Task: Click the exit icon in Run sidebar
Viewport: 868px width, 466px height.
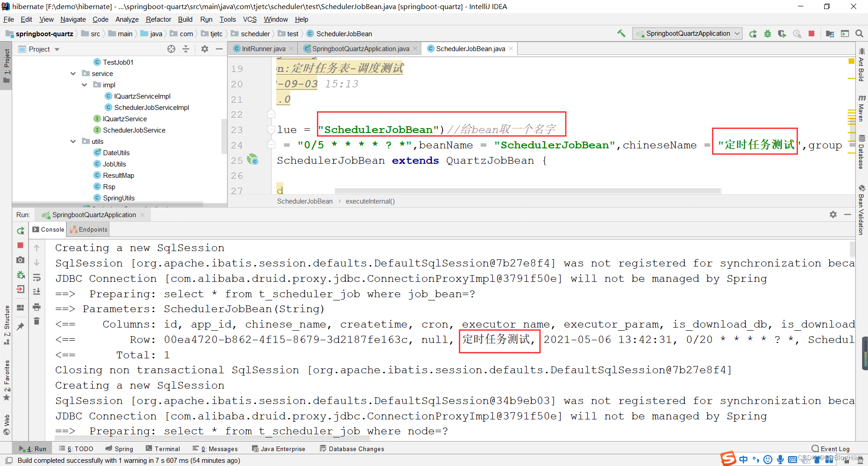Action: click(20, 290)
